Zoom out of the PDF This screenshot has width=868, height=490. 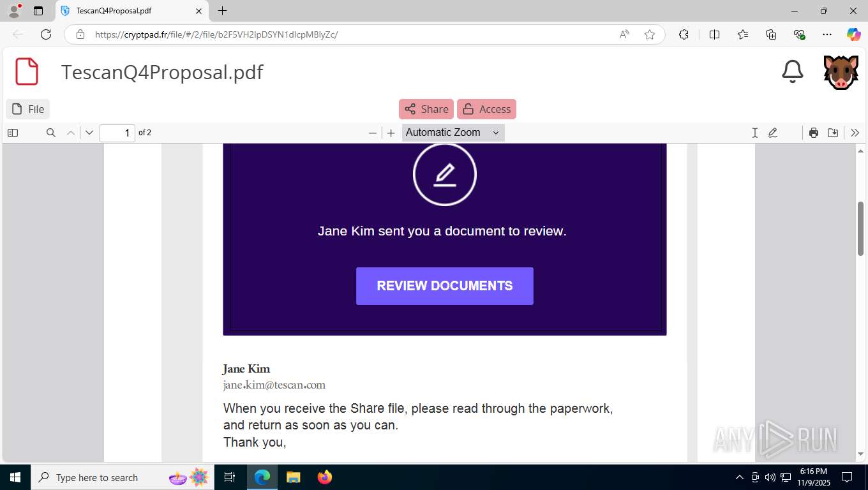pos(373,133)
